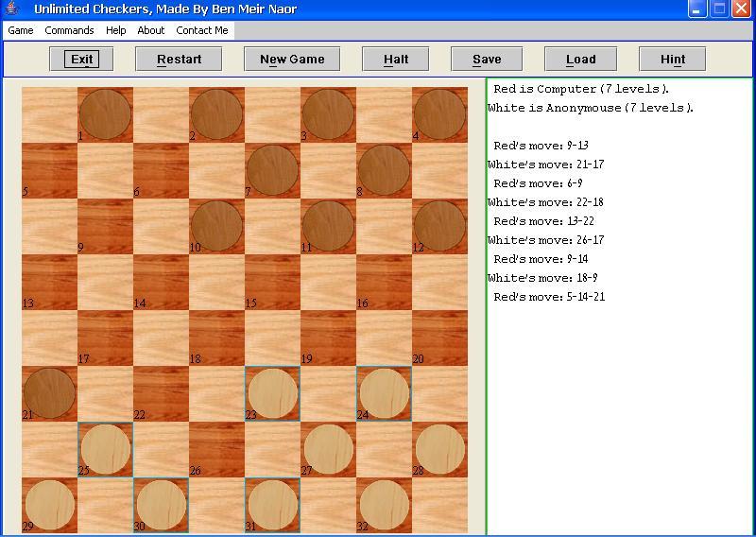This screenshot has width=756, height=537.
Task: Click "White is Anonymouse (7 levels)" text
Action: (x=591, y=108)
